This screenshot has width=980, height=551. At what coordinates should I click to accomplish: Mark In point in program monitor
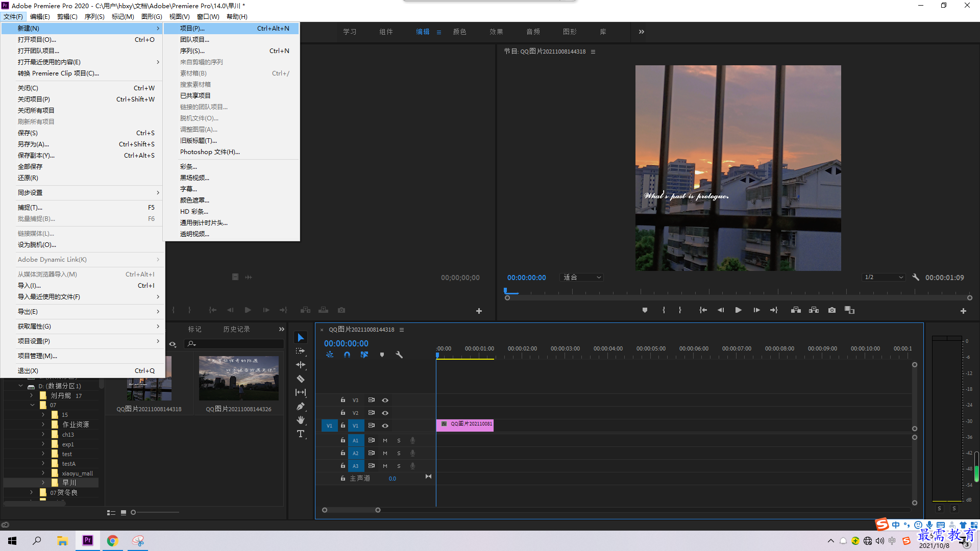coord(664,310)
